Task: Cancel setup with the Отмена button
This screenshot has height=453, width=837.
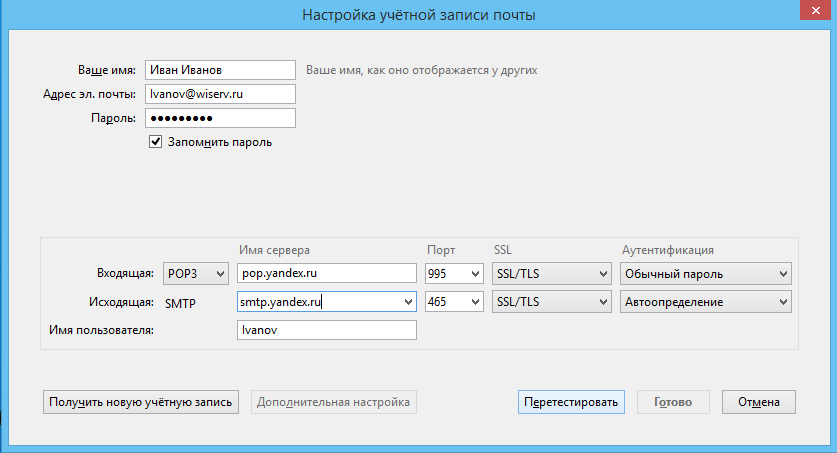Action: pyautogui.click(x=758, y=402)
